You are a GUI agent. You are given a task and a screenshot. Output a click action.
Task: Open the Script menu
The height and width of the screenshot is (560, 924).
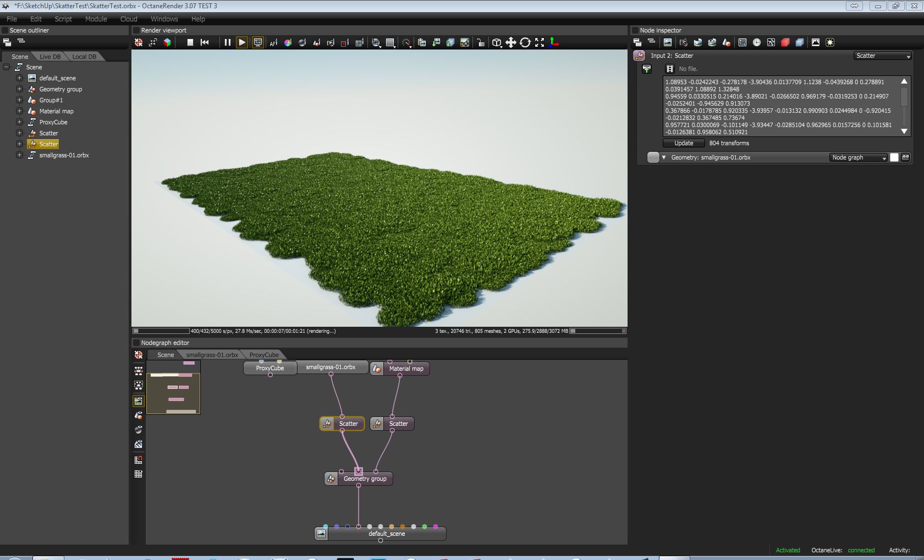(63, 19)
